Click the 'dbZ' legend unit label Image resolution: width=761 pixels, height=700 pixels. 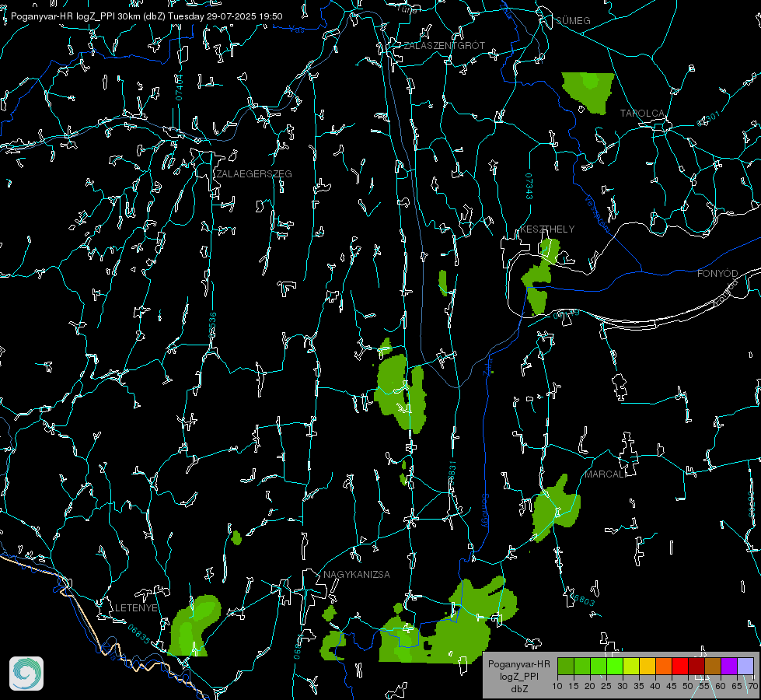click(x=519, y=689)
